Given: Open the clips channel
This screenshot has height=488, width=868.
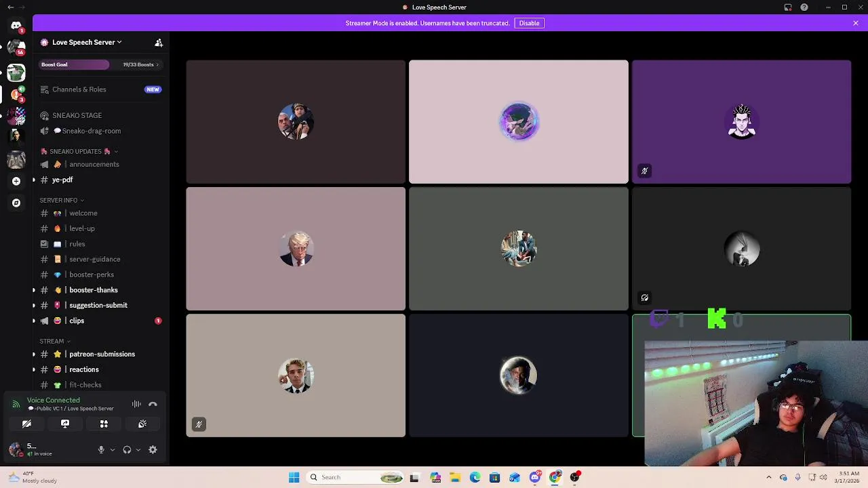Looking at the screenshot, I should pyautogui.click(x=101, y=321).
